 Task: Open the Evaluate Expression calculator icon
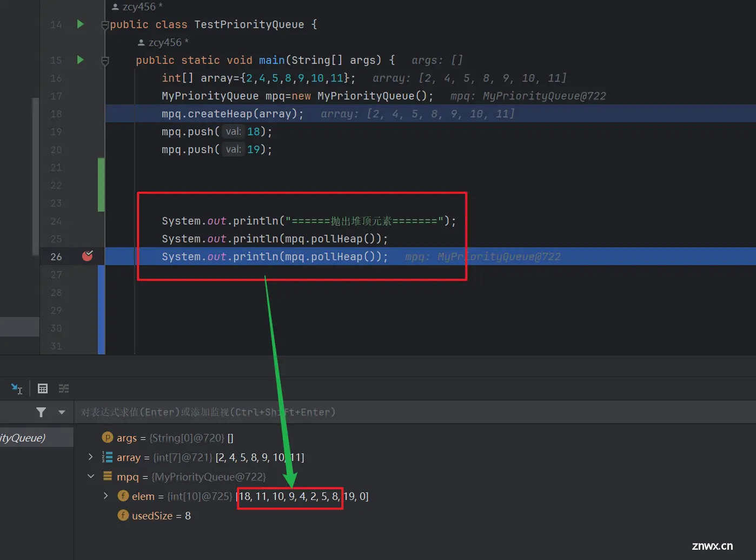[43, 388]
